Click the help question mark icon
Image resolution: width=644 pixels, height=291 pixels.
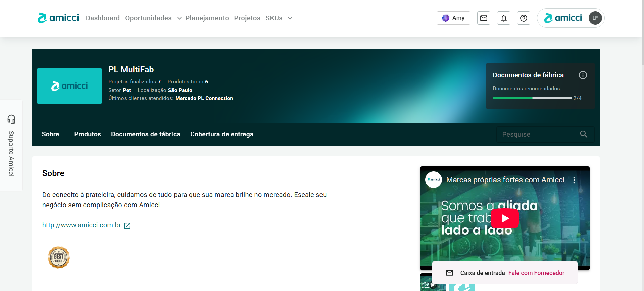click(x=524, y=18)
